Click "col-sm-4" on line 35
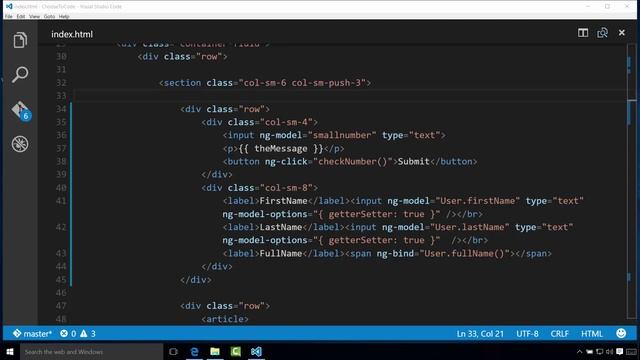640x360 pixels. pos(286,122)
